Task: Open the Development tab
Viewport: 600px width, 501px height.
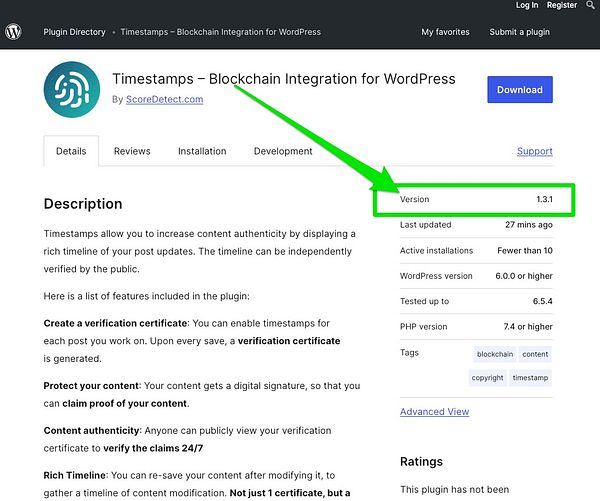Action: click(283, 151)
